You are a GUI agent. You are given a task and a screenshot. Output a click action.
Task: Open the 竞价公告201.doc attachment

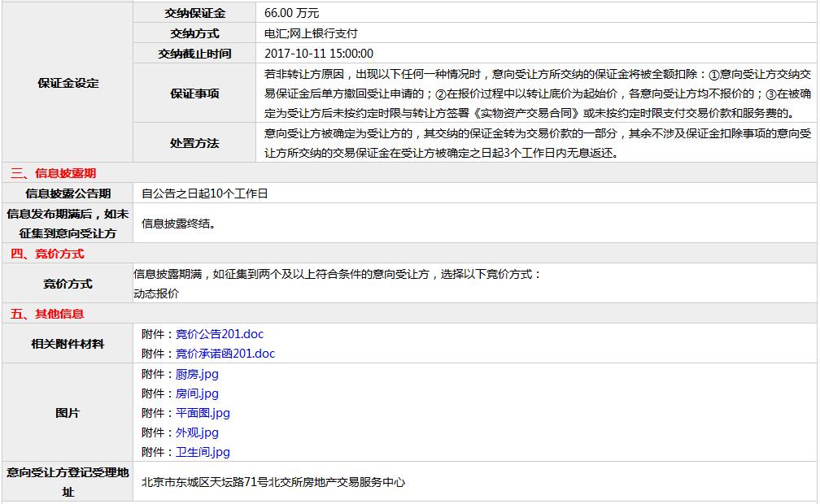[220, 334]
